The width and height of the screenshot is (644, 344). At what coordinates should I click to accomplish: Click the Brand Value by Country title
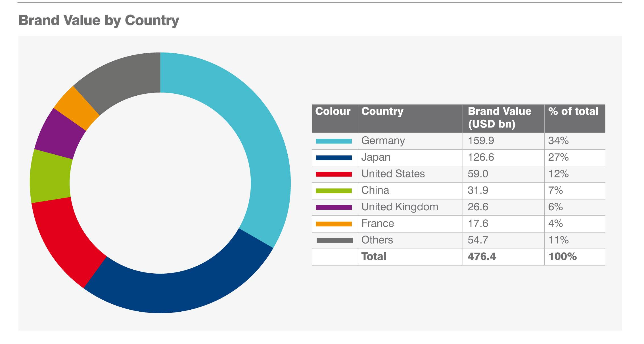pyautogui.click(x=99, y=20)
